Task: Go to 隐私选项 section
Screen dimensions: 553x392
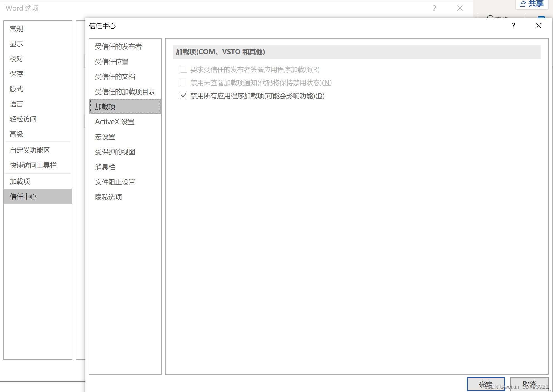Action: tap(108, 197)
